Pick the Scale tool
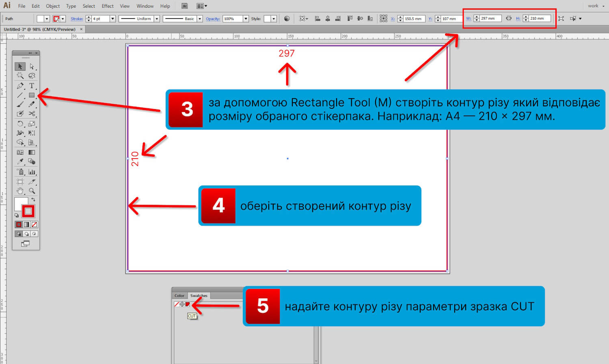 pos(32,124)
